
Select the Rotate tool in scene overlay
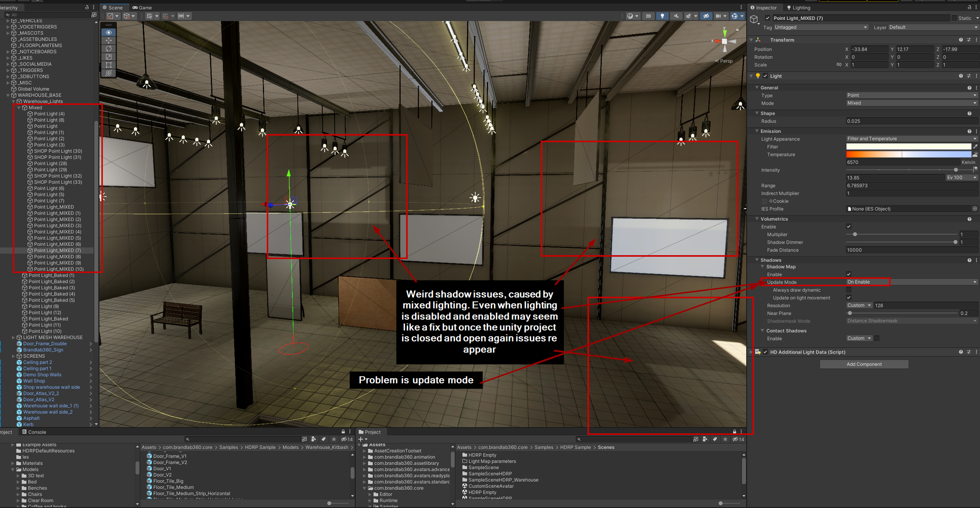pos(109,49)
